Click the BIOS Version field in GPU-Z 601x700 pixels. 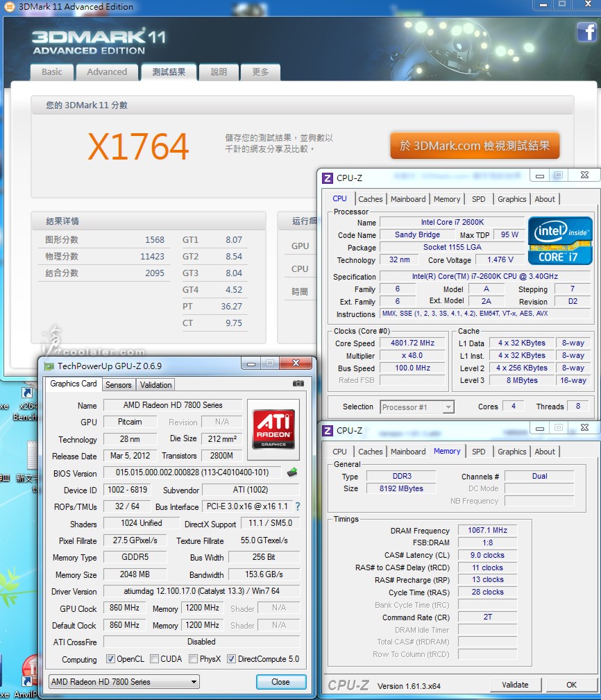point(192,472)
